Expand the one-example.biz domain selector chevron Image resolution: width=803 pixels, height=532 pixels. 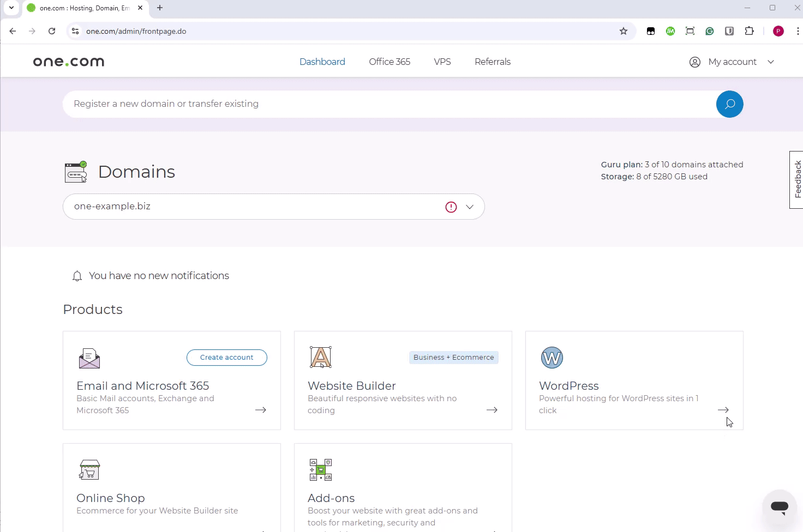coord(470,207)
